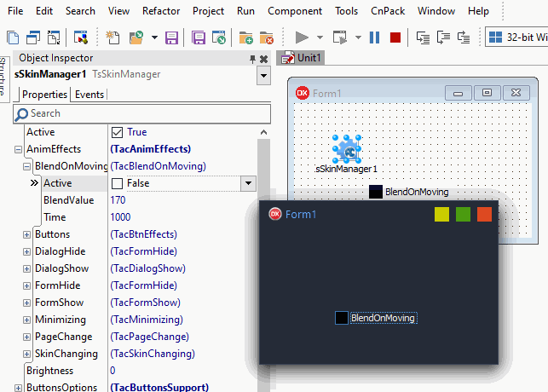Open the Refactor menu
This screenshot has height=392, width=548.
[x=161, y=11]
